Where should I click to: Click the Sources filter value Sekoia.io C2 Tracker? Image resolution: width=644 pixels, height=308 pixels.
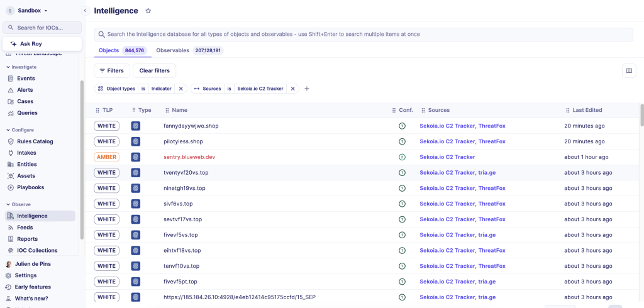coord(260,89)
